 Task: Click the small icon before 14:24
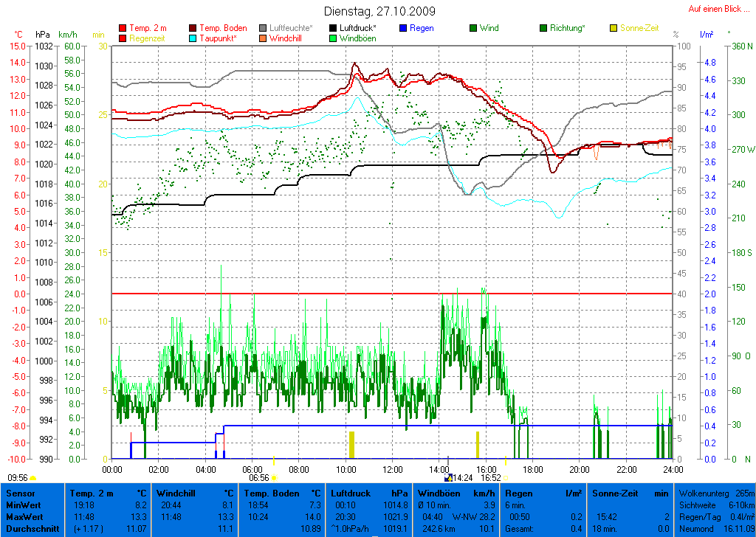pos(447,478)
